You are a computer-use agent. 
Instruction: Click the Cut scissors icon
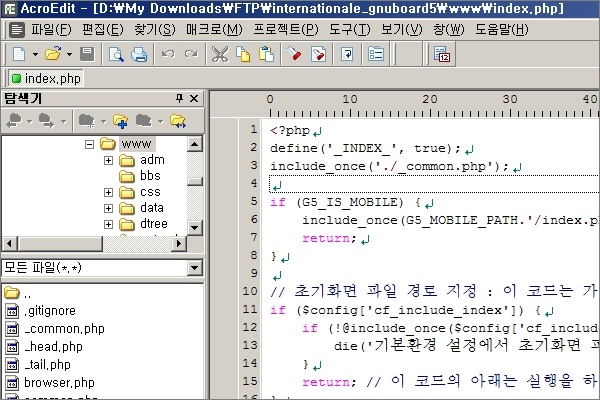point(220,54)
